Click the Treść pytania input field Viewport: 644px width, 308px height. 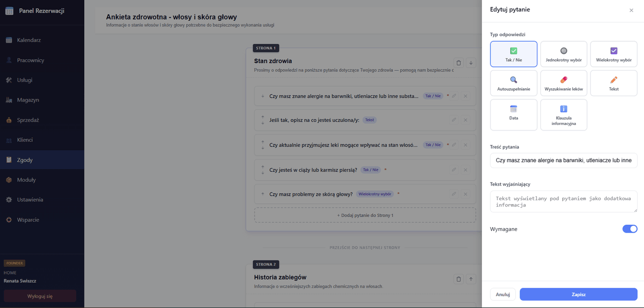tap(563, 161)
